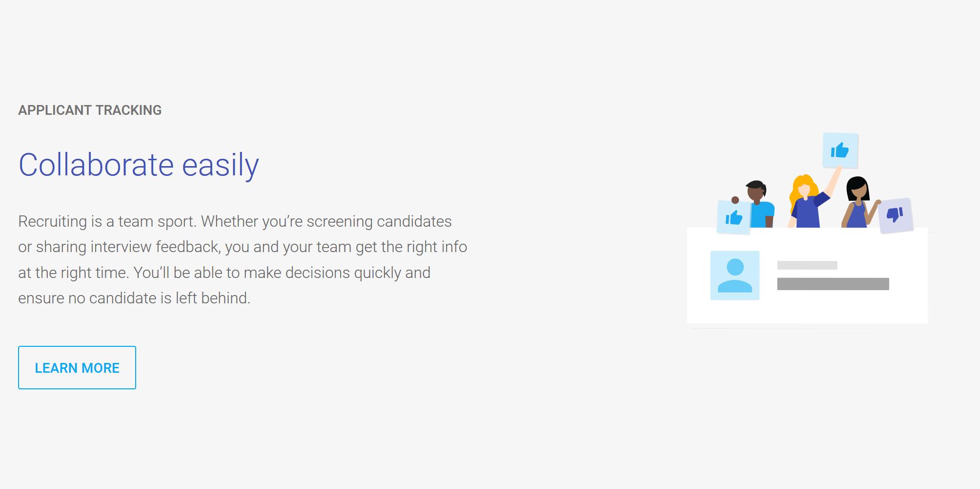Select the purple thumbs-down sign
Screen dimensions: 980x489
pos(895,215)
